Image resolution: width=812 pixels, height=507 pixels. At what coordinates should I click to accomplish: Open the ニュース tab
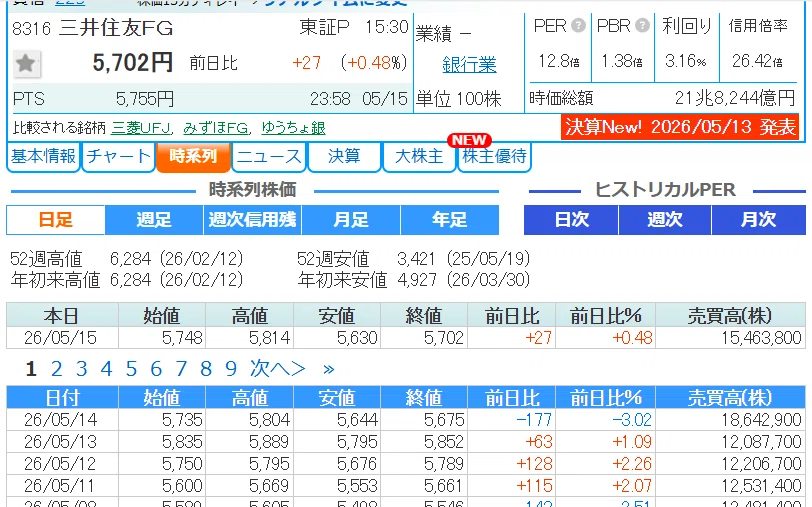(269, 156)
